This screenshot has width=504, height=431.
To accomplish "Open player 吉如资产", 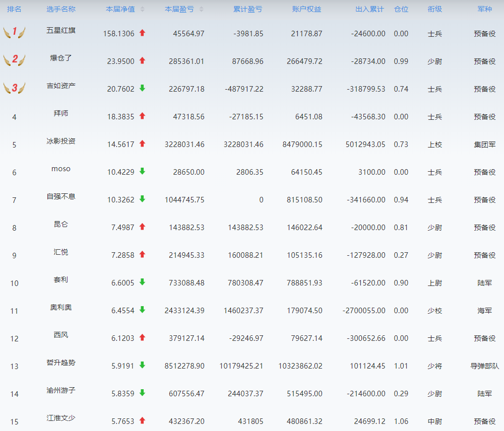I will click(61, 86).
